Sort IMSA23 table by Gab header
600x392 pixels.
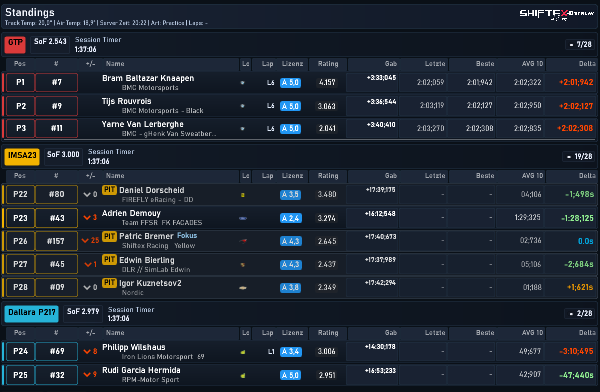pyautogui.click(x=391, y=176)
